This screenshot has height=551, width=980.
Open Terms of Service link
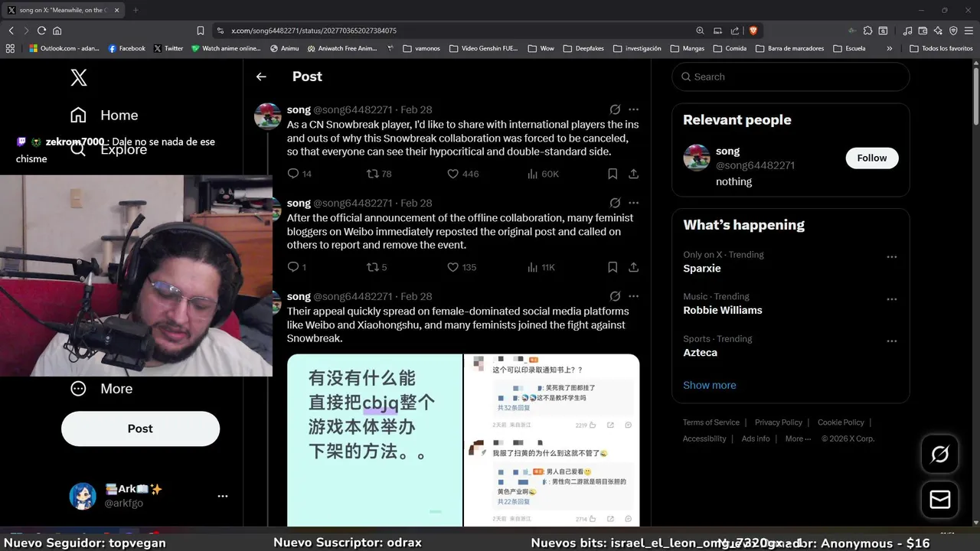click(x=711, y=422)
